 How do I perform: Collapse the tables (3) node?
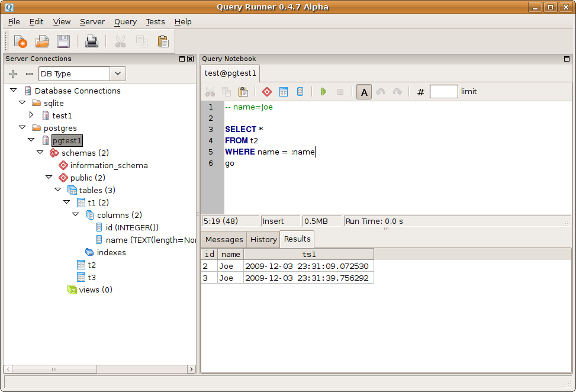pyautogui.click(x=57, y=189)
